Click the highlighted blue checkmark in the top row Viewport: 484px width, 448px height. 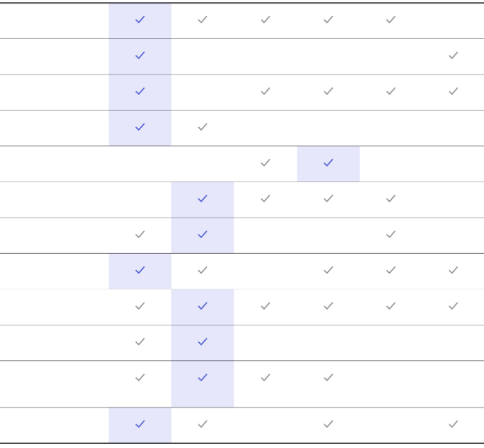pos(140,20)
